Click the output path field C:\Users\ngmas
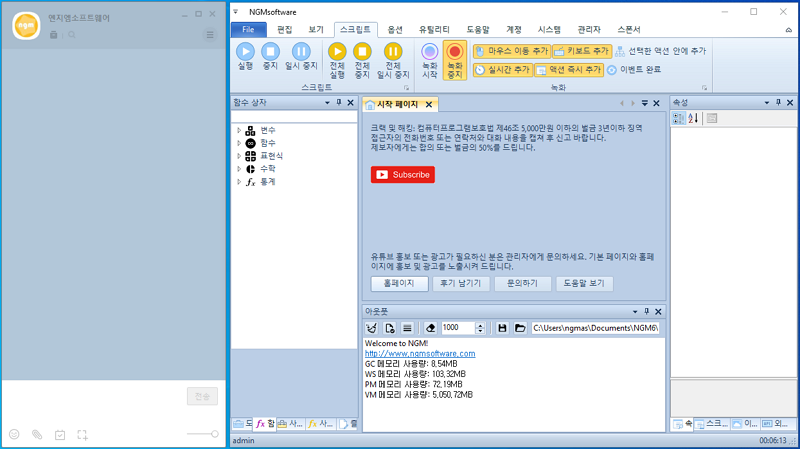This screenshot has height=449, width=800. 595,328
